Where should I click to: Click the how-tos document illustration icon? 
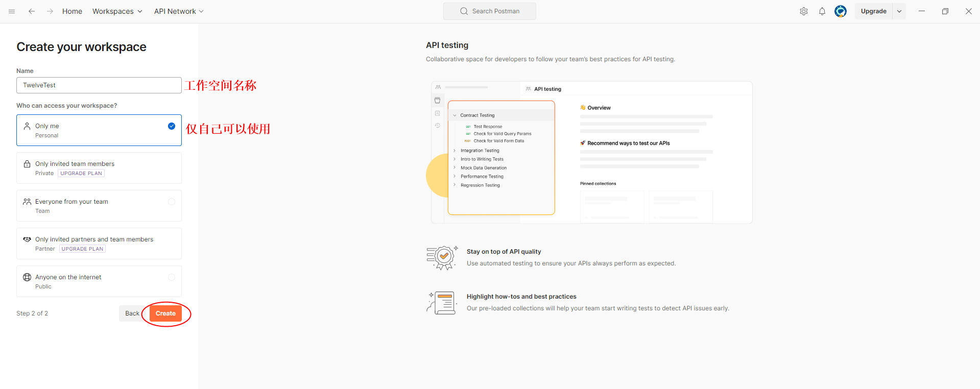tap(441, 303)
